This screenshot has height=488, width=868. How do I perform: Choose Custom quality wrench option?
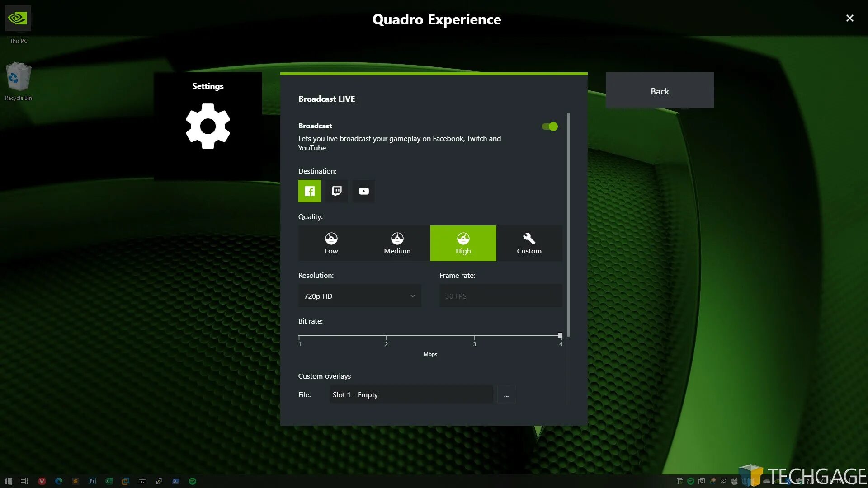tap(529, 243)
